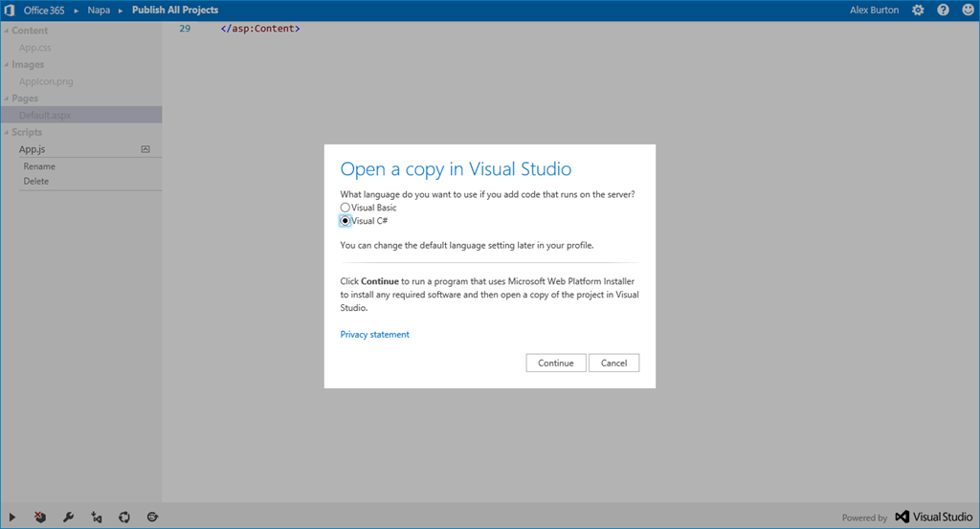Open the settings gear in the header

pos(918,10)
